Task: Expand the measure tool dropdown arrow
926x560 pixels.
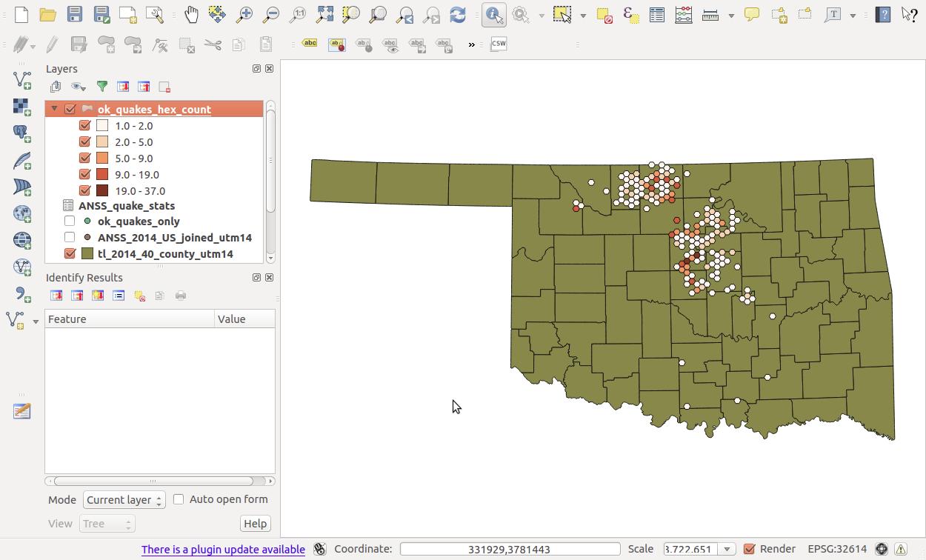Action: click(x=731, y=15)
